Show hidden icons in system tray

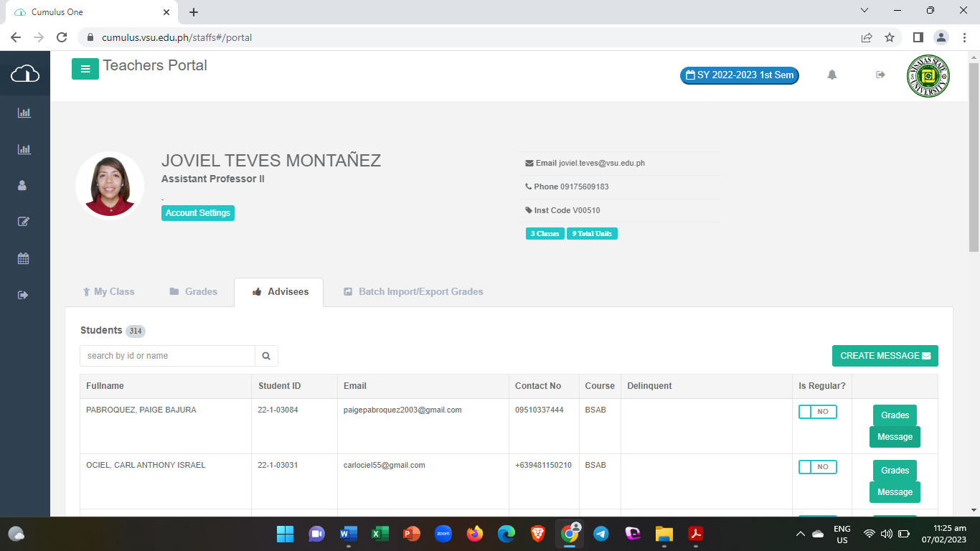click(x=801, y=534)
